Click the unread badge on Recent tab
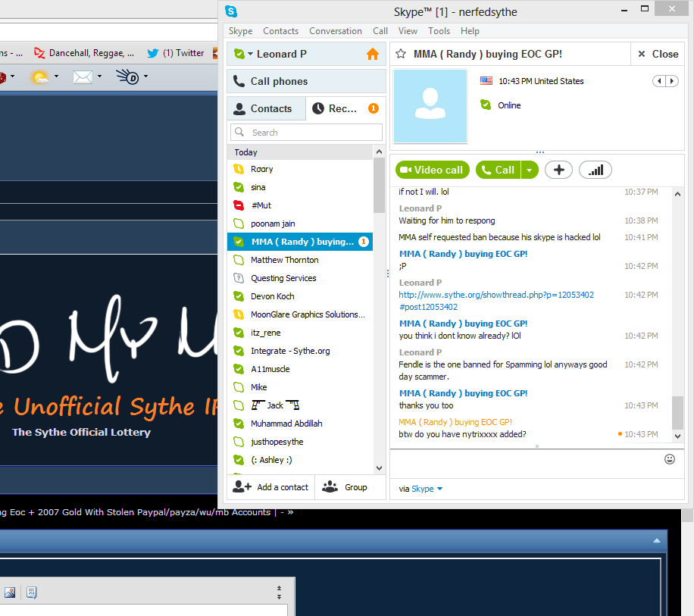 coord(373,108)
